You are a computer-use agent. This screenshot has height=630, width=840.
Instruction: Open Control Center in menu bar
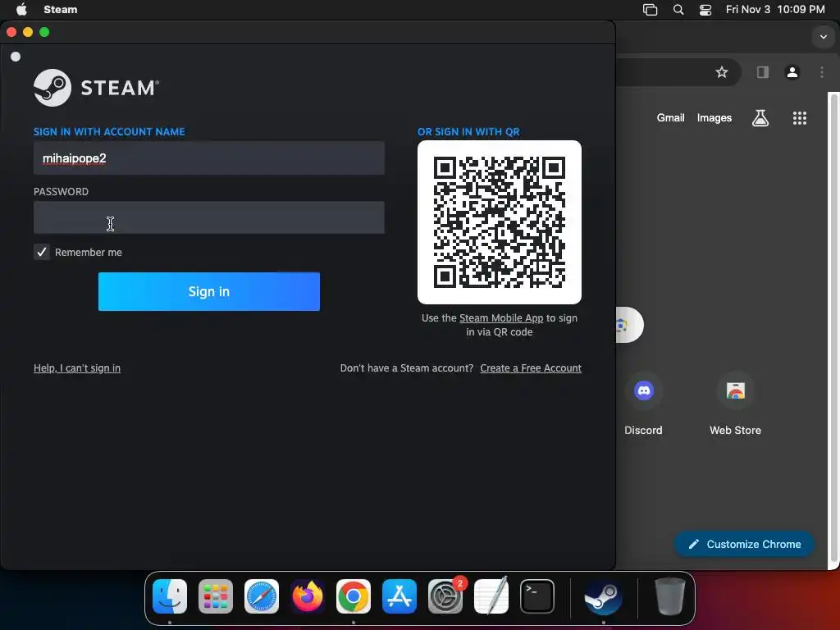pos(705,9)
